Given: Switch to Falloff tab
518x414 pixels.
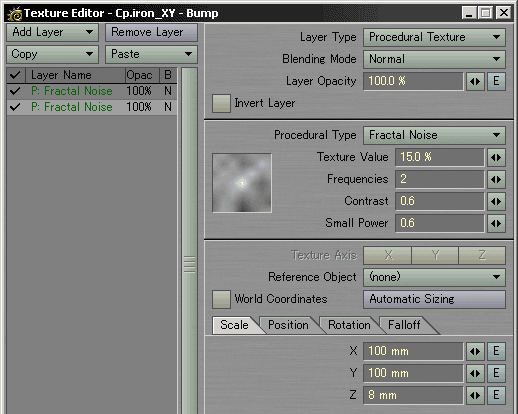Looking at the screenshot, I should tap(404, 325).
